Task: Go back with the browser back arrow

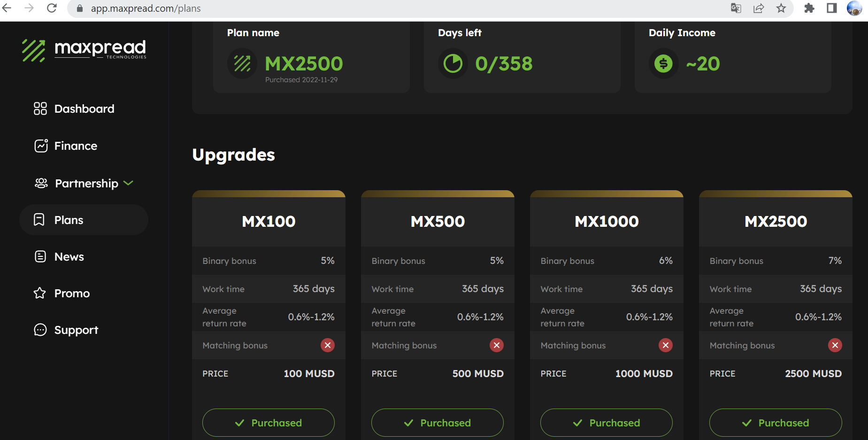Action: pyautogui.click(x=7, y=8)
